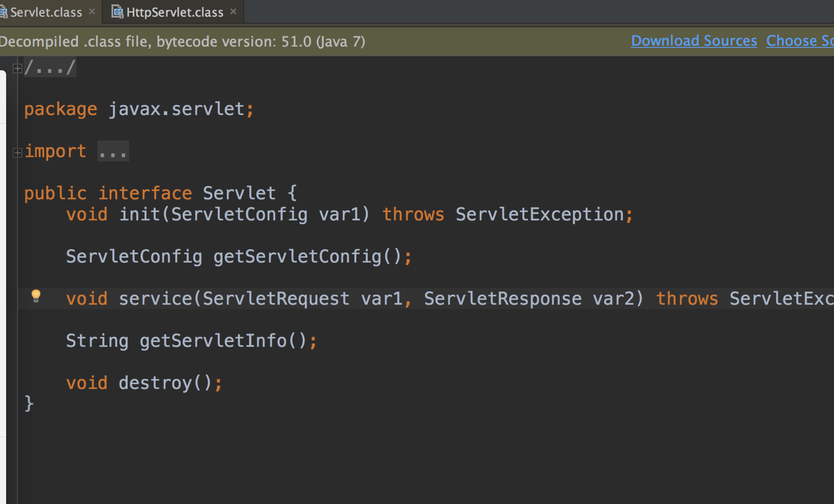The height and width of the screenshot is (504, 834).
Task: Click the decompiled bytecode version banner text
Action: pos(182,42)
